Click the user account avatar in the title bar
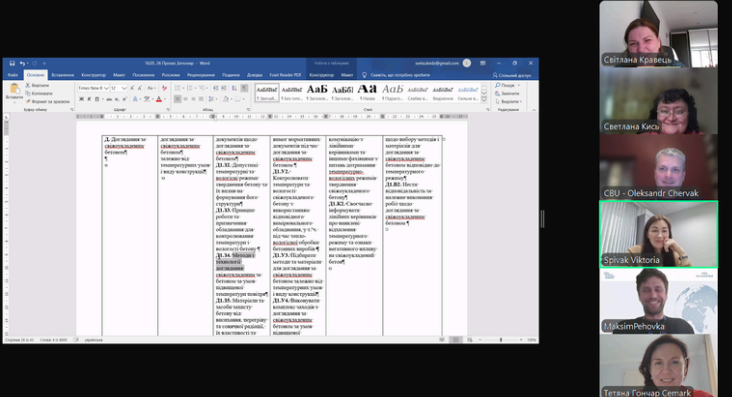Image resolution: width=732 pixels, height=397 pixels. click(466, 63)
